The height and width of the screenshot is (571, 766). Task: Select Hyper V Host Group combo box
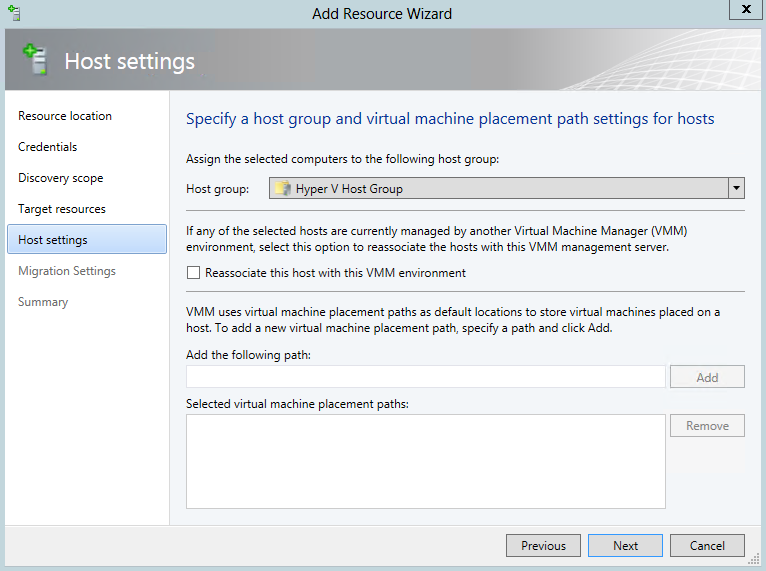pos(507,188)
